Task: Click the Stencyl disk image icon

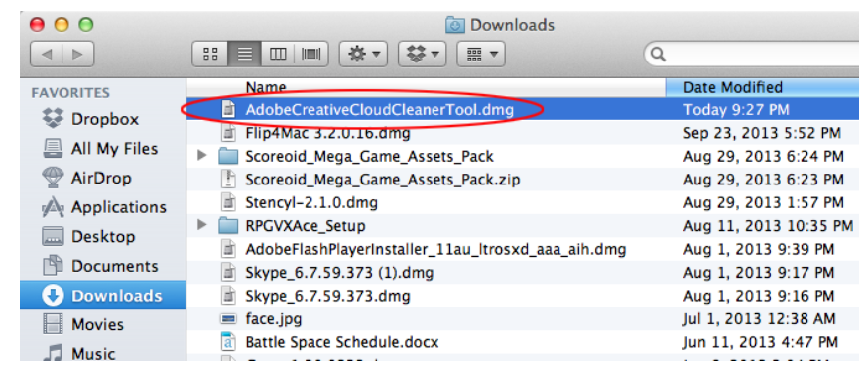Action: click(228, 203)
